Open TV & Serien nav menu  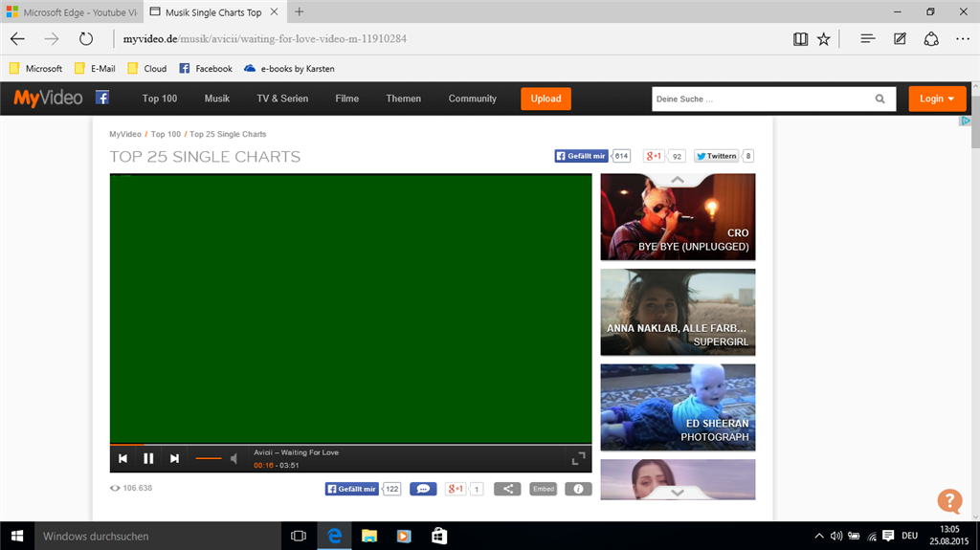[x=282, y=99]
